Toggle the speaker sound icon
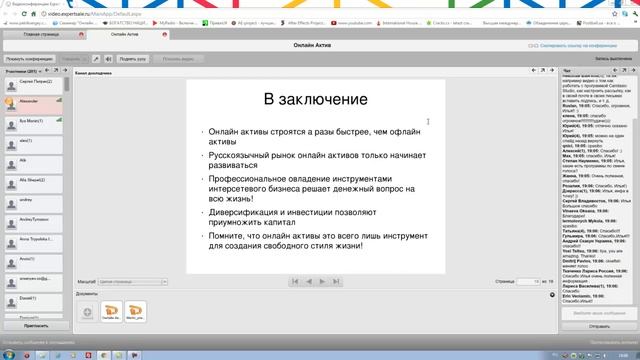640x360 pixels. click(108, 59)
